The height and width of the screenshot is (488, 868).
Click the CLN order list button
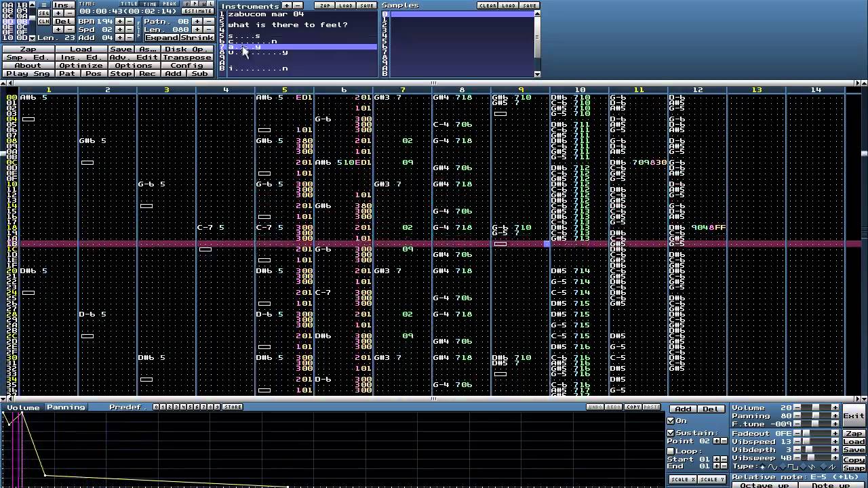point(43,21)
